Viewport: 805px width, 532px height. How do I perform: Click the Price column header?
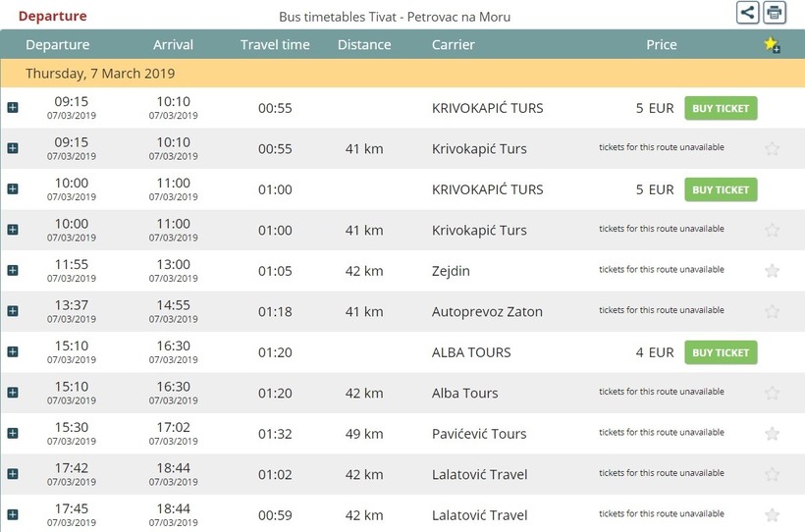(x=661, y=44)
